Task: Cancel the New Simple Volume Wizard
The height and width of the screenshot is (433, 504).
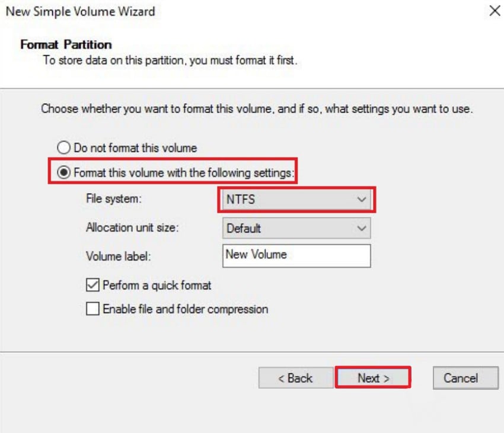Action: pyautogui.click(x=465, y=378)
